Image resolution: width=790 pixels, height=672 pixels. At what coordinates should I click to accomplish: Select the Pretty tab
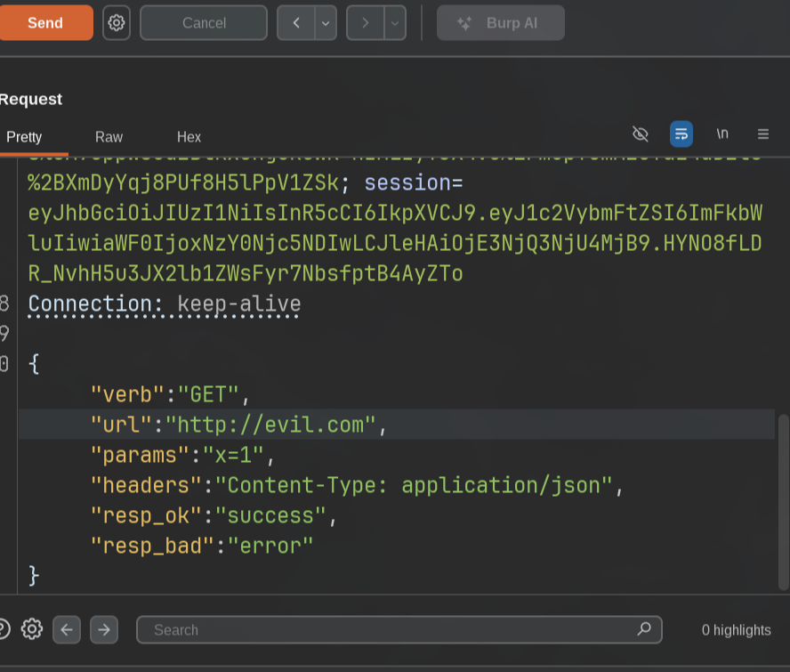tap(24, 137)
